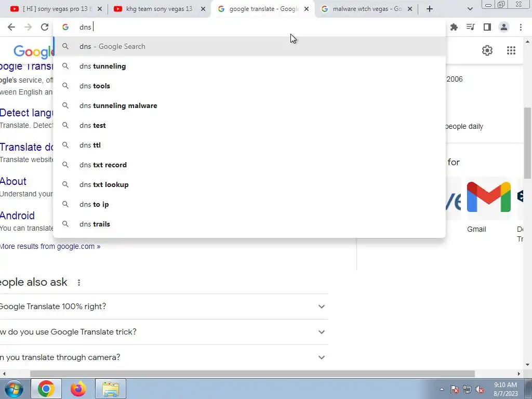Open People also ask options menu
Viewport: 532px width, 399px height.
point(79,282)
